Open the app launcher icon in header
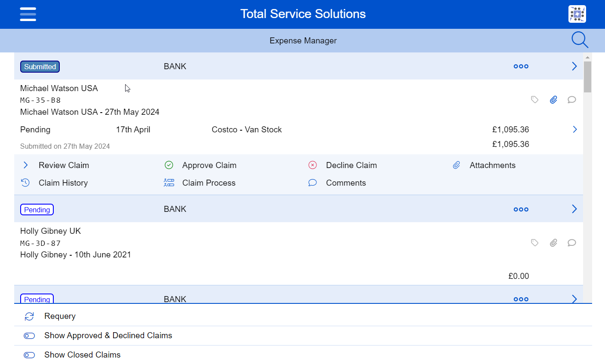The image size is (605, 364). click(x=577, y=14)
